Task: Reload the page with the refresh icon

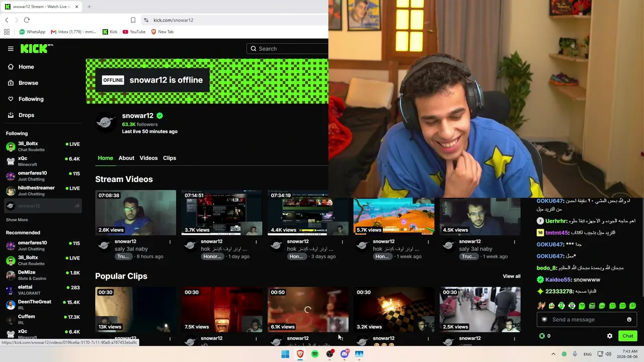Action: [27, 20]
